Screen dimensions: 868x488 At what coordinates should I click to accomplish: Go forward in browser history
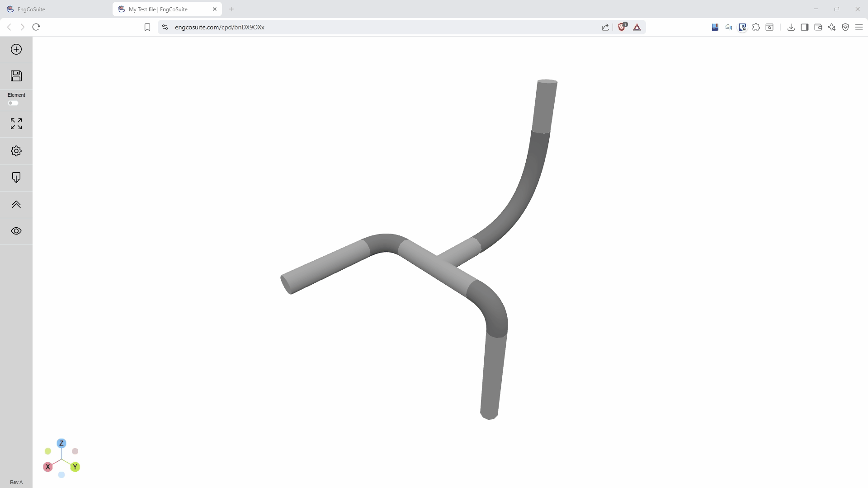(23, 27)
